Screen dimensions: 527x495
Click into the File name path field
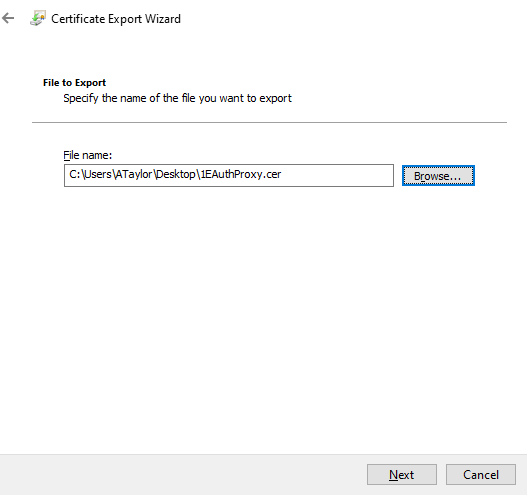229,175
